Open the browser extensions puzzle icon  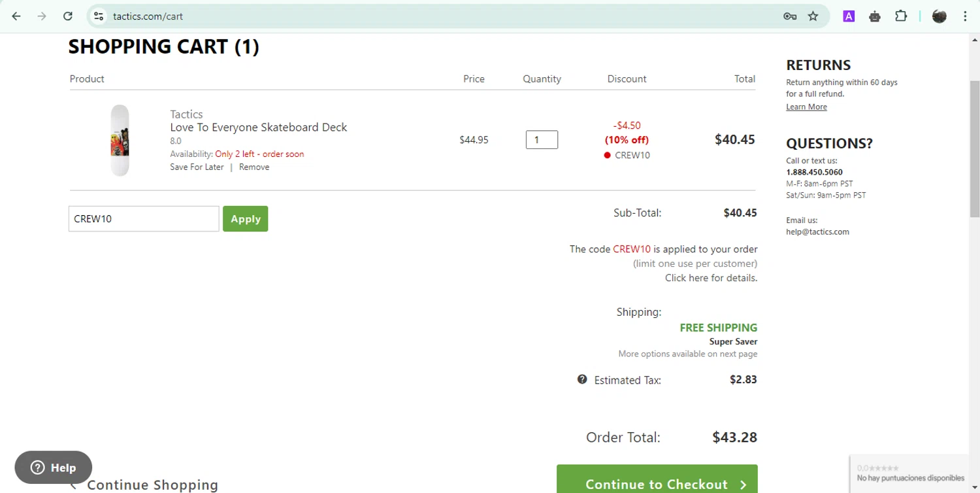tap(901, 16)
